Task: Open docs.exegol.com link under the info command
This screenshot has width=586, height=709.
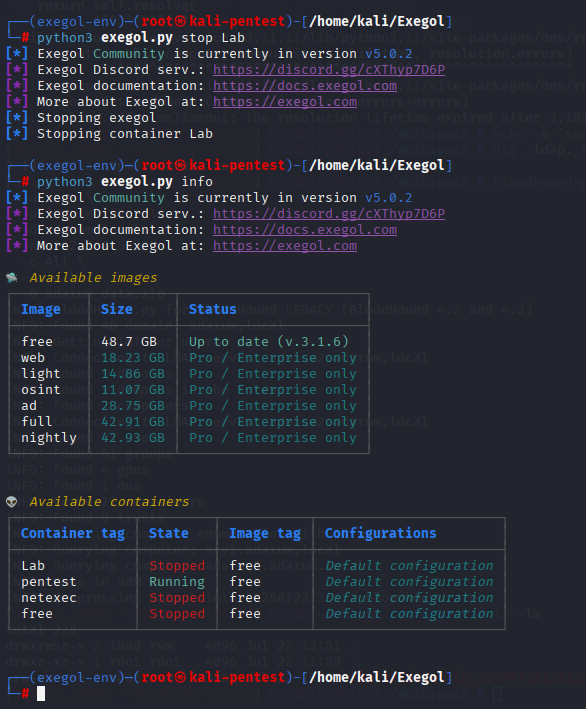Action: (305, 230)
